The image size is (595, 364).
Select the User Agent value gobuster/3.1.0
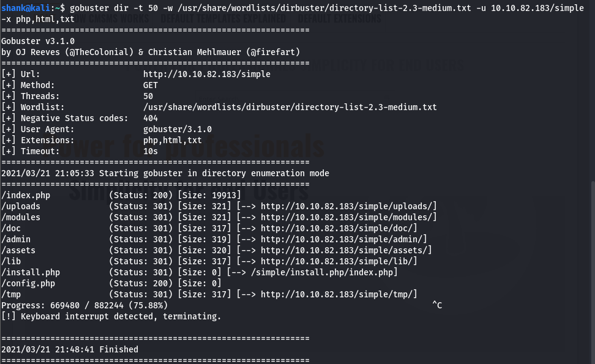(177, 129)
